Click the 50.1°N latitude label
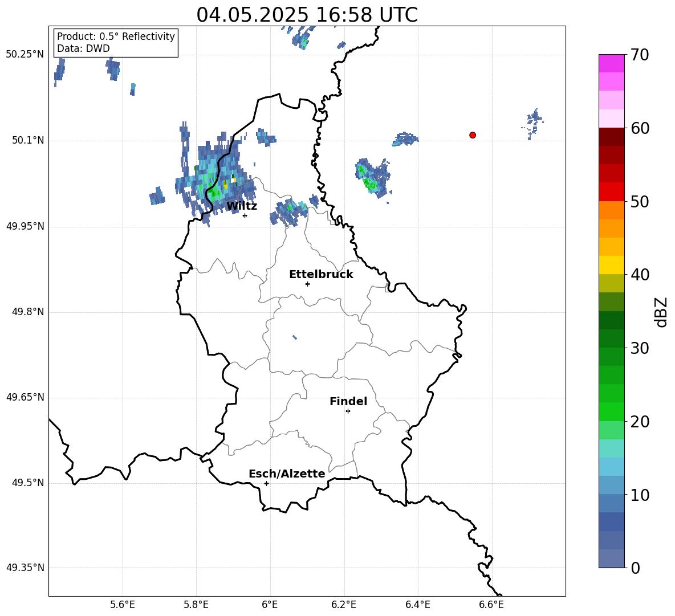This screenshot has width=675, height=616. coord(28,140)
